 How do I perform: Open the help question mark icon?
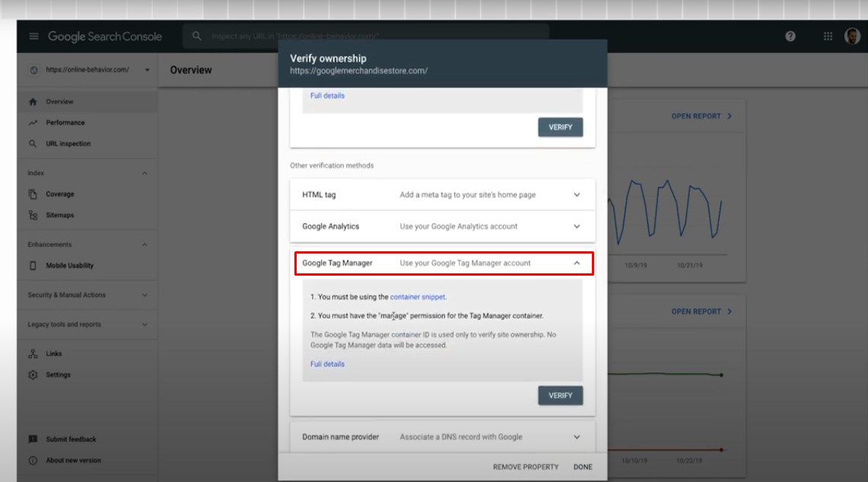pos(790,37)
